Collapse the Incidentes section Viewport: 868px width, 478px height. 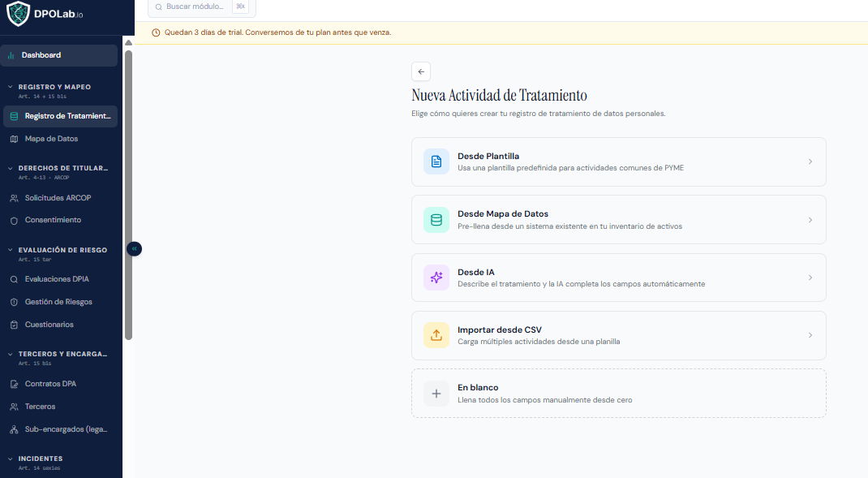pyautogui.click(x=10, y=459)
